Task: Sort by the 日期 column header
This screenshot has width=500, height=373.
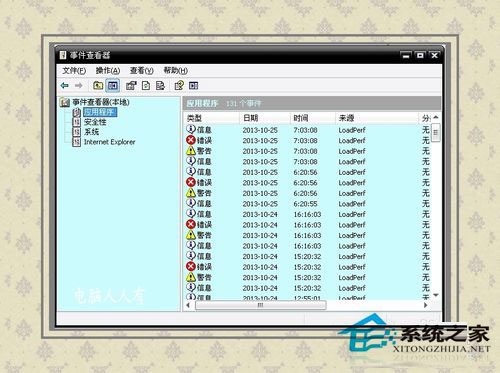Action: pyautogui.click(x=265, y=118)
